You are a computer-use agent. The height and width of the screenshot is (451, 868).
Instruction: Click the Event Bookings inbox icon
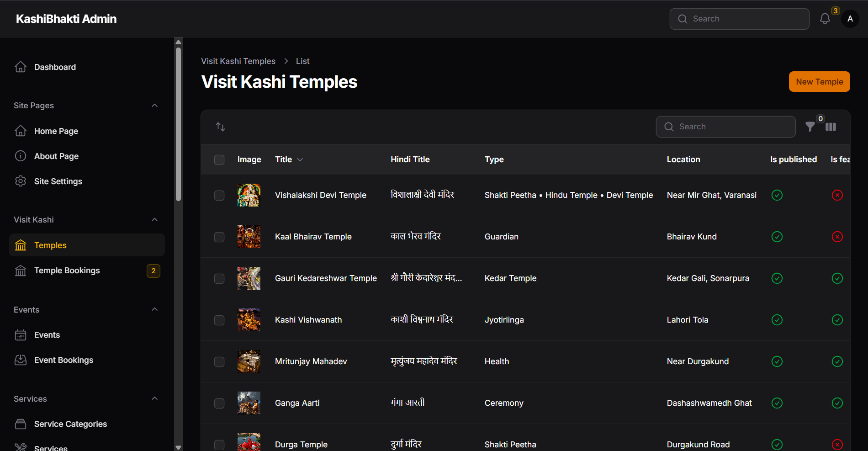coord(21,360)
